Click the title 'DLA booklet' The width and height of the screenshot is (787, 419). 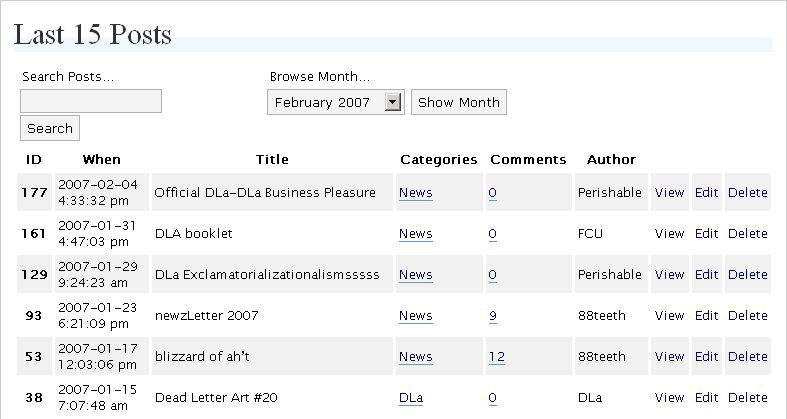[x=194, y=234]
